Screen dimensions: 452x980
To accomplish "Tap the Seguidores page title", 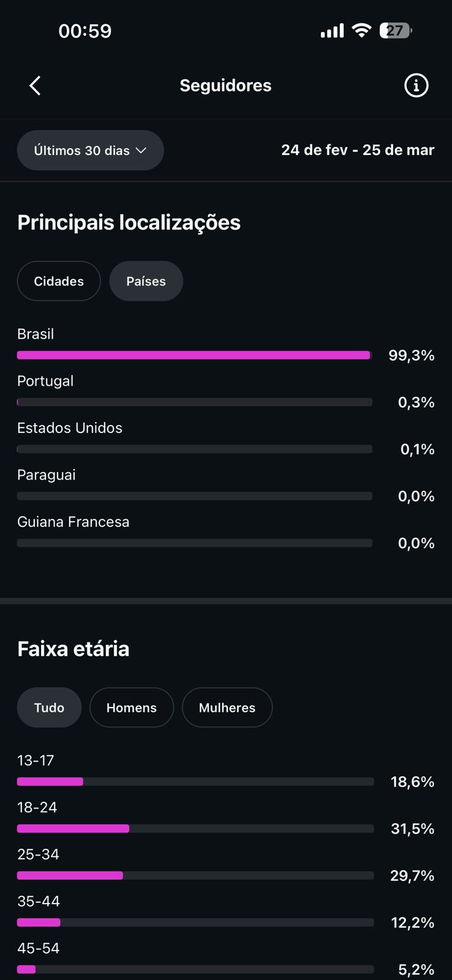I will pos(225,86).
